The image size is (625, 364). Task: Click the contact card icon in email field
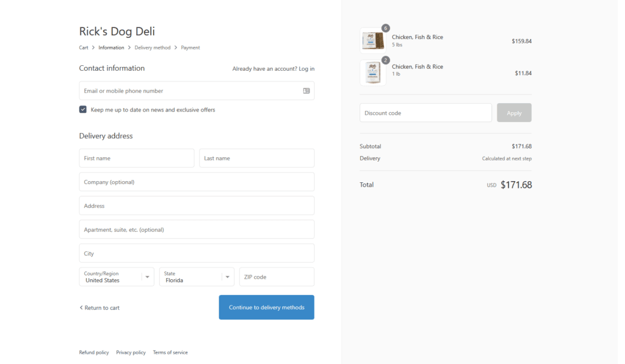[306, 91]
